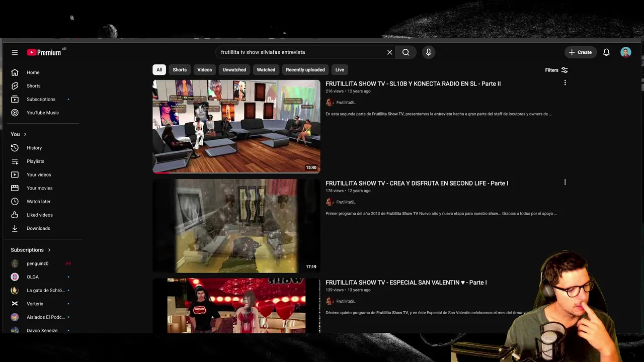Screen dimensions: 644x362
Task: Open YouTube Music from sidebar
Action: 43,113
